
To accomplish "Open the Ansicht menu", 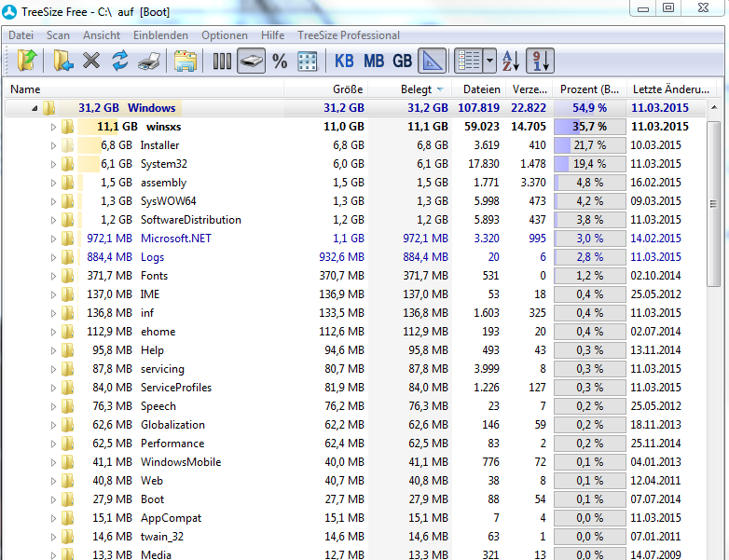I will click(x=102, y=35).
